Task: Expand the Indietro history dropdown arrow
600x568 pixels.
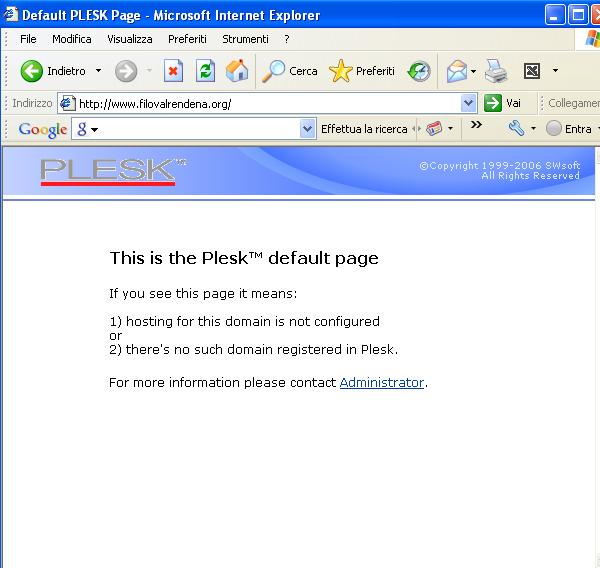Action: [98, 71]
